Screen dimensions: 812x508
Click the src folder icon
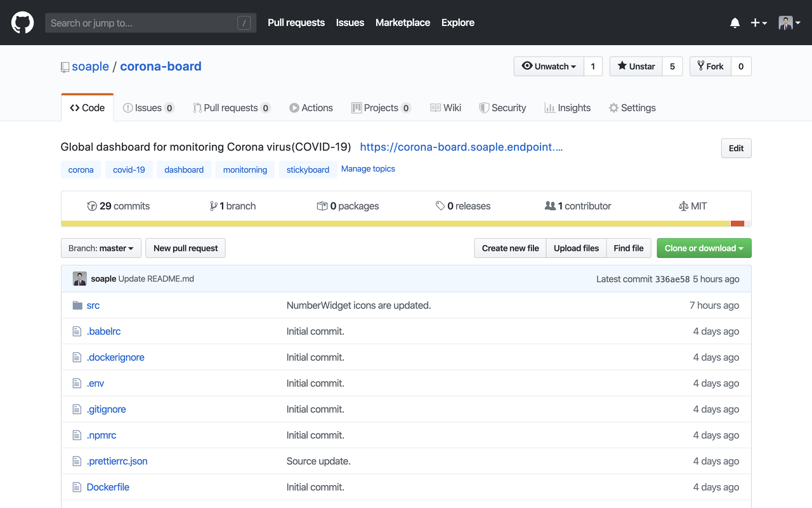77,305
